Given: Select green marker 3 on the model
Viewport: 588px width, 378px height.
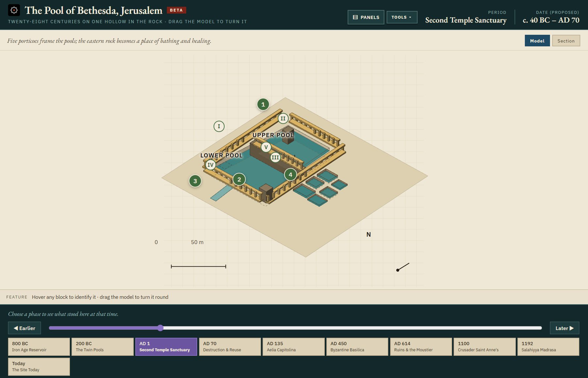Looking at the screenshot, I should point(195,181).
